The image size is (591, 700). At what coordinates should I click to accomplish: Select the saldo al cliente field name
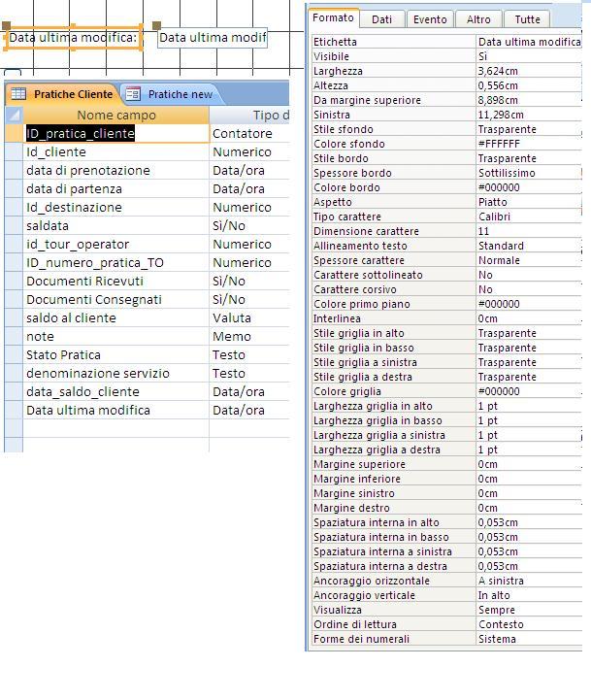click(116, 317)
